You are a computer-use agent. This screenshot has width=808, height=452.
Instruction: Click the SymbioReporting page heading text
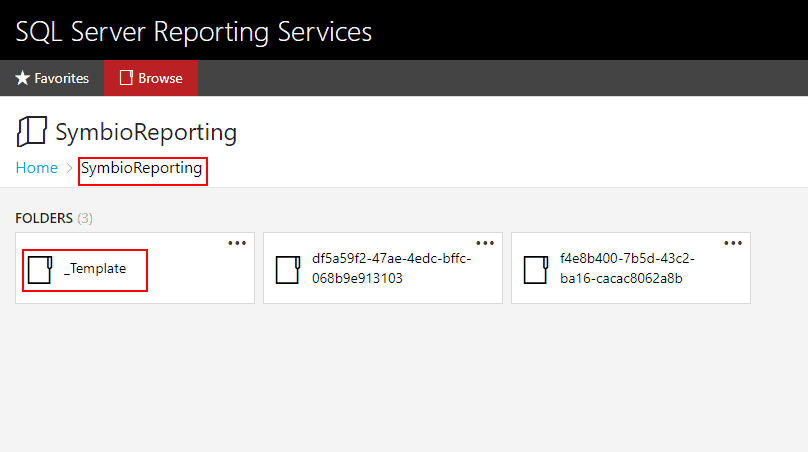point(146,132)
